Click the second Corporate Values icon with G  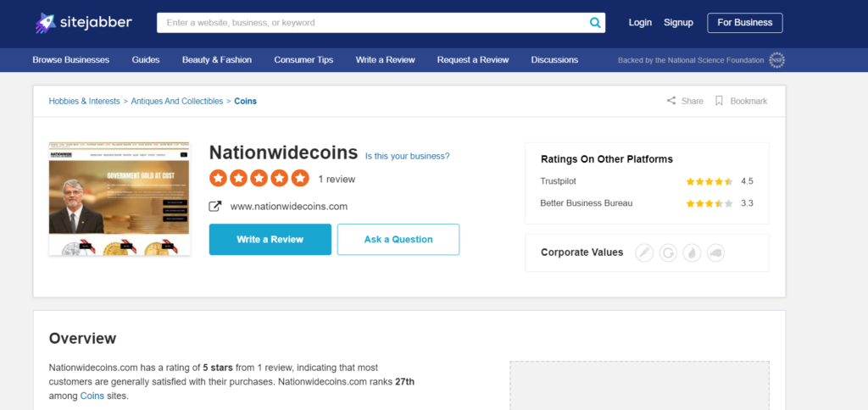pos(668,252)
